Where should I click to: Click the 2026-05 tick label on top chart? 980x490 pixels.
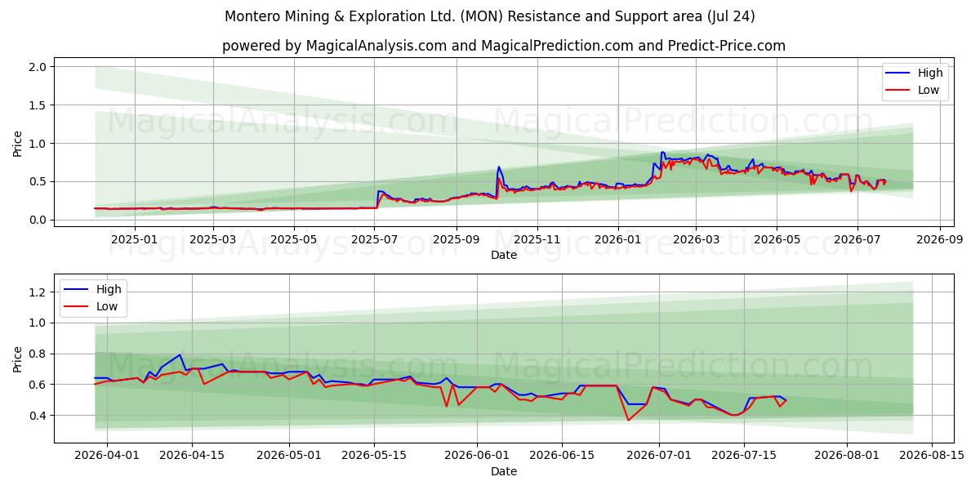pos(777,239)
